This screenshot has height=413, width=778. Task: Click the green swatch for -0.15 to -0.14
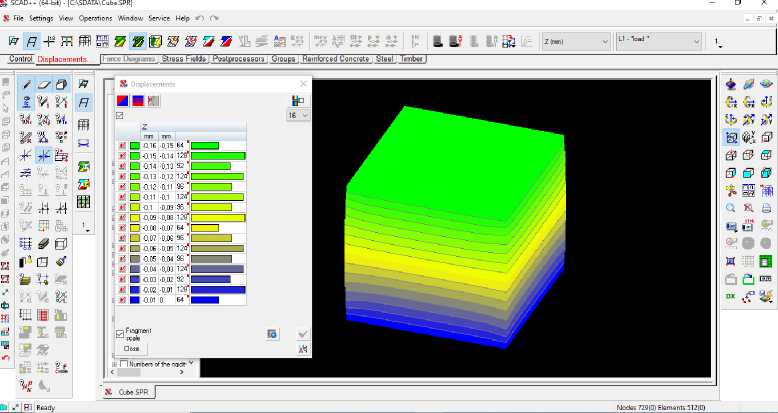coord(134,156)
